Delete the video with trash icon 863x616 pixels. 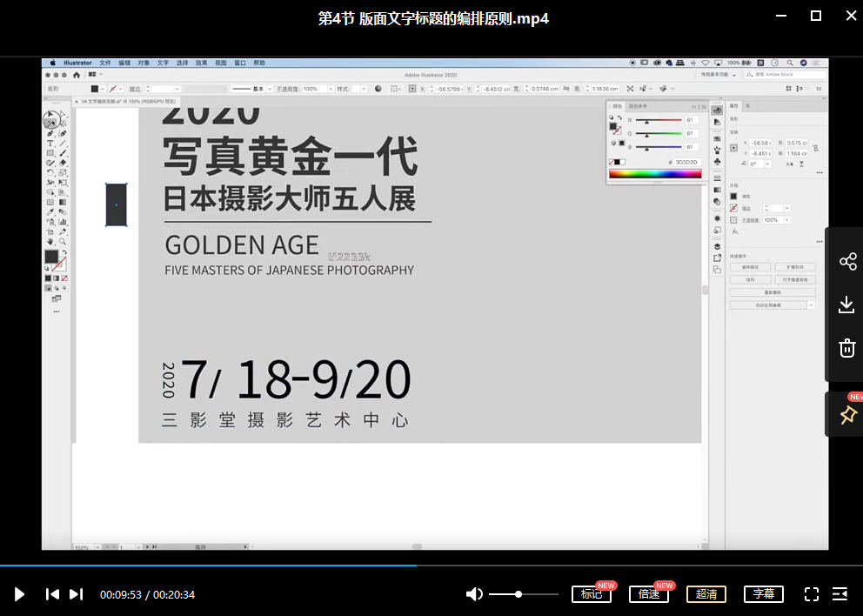847,348
